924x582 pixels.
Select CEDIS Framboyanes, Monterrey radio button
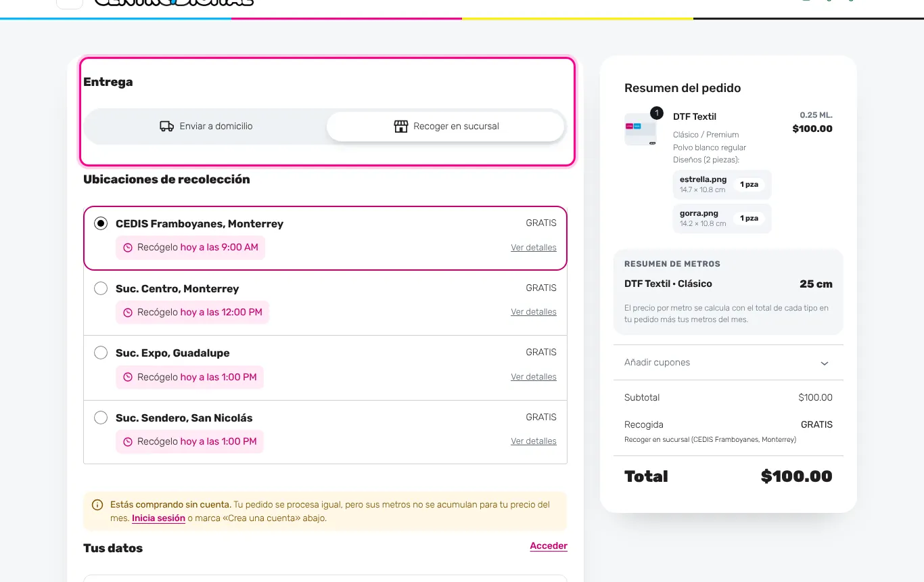click(x=101, y=223)
